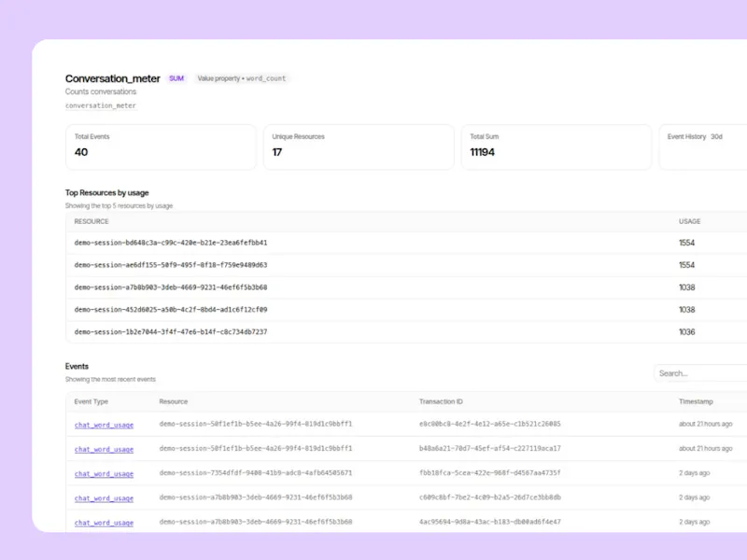This screenshot has width=747, height=560.
Task: Open the Event History 30d card
Action: click(x=703, y=147)
